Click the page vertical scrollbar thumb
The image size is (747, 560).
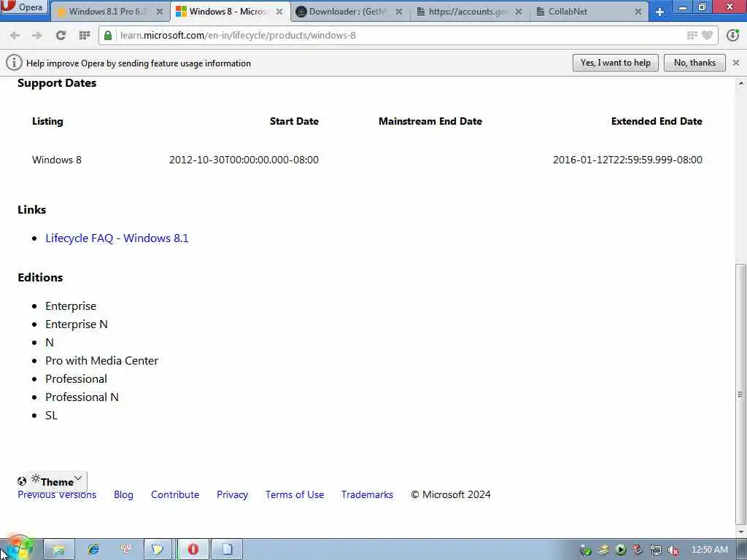tap(740, 393)
